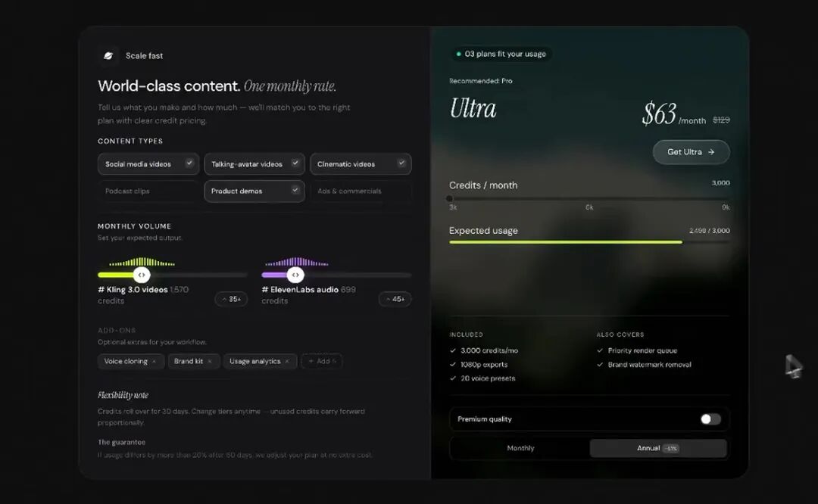Image resolution: width=818 pixels, height=504 pixels.
Task: Click the Scale fast logo icon
Action: [108, 56]
